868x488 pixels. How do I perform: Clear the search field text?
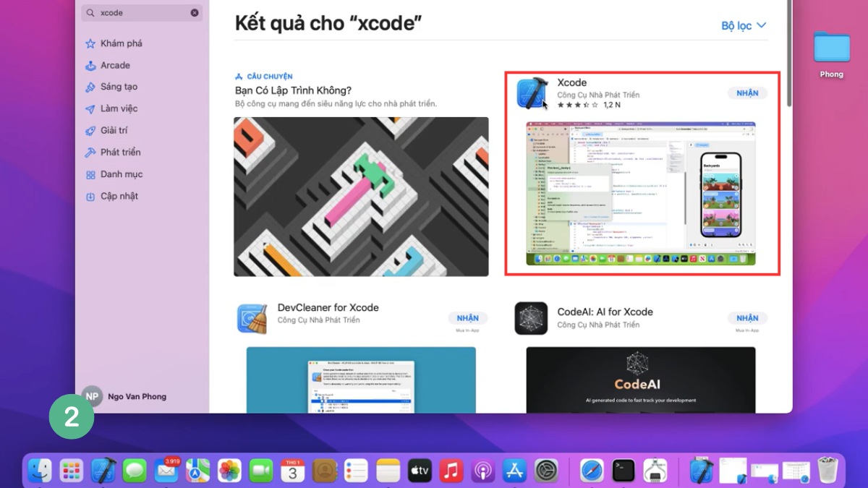195,13
